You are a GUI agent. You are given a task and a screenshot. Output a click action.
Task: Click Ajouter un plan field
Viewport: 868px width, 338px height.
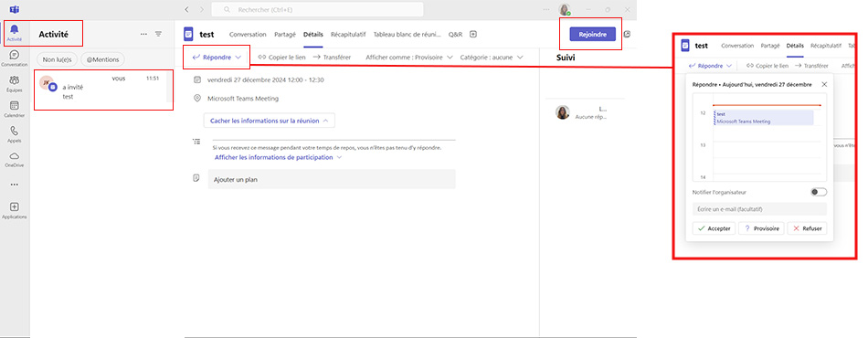332,179
